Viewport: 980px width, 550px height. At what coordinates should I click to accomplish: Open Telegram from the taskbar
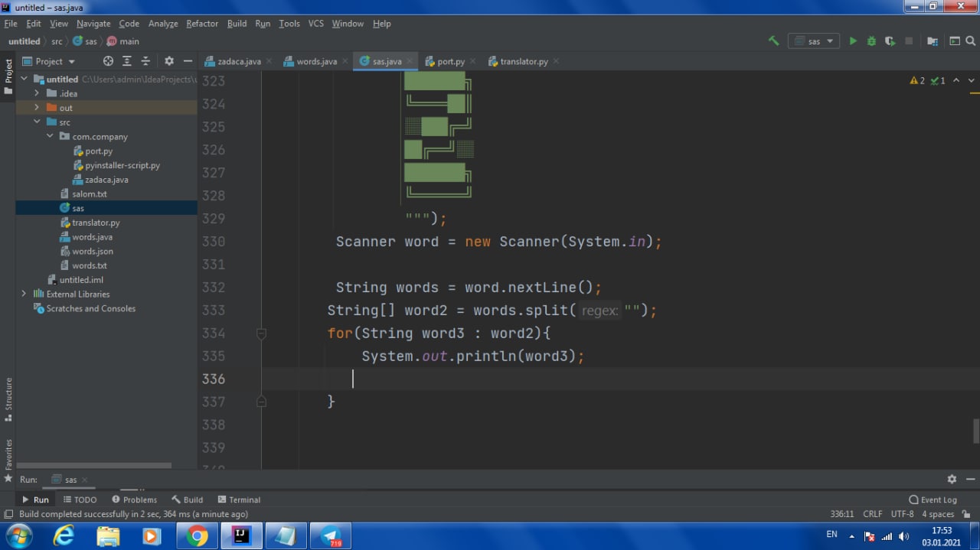[331, 536]
